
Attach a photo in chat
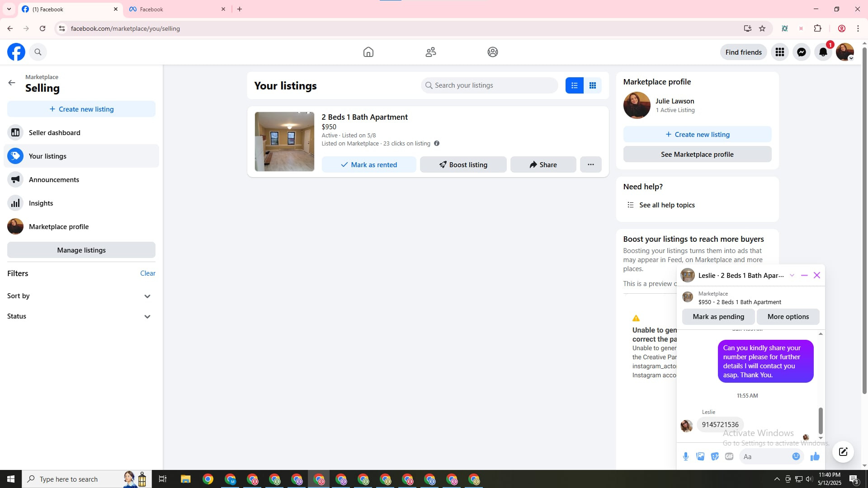click(700, 456)
